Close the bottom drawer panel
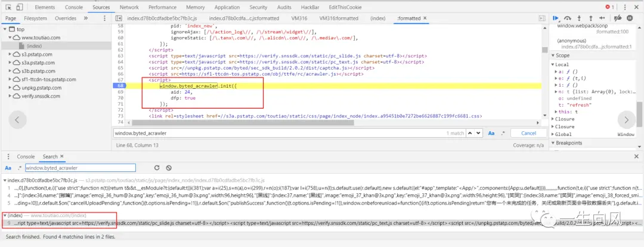Viewport: 644px width, 247px height. tap(636, 156)
